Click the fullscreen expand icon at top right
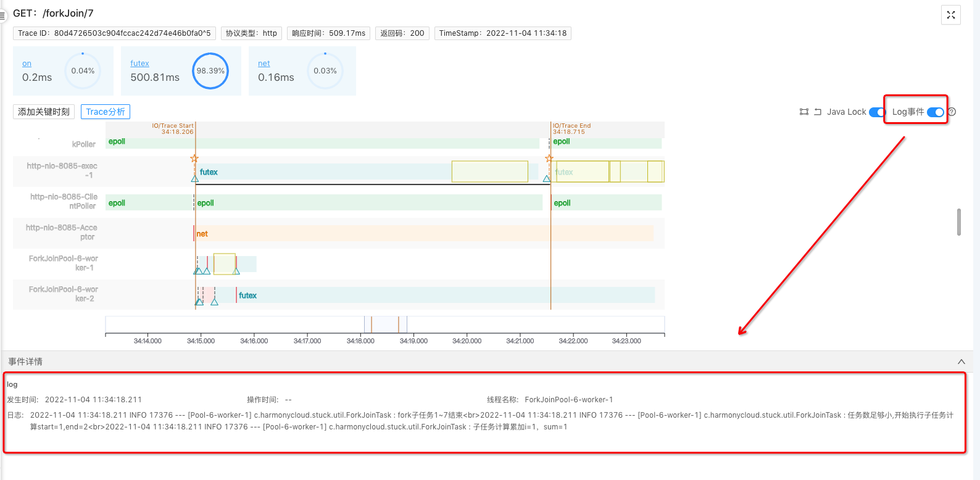 pos(950,15)
